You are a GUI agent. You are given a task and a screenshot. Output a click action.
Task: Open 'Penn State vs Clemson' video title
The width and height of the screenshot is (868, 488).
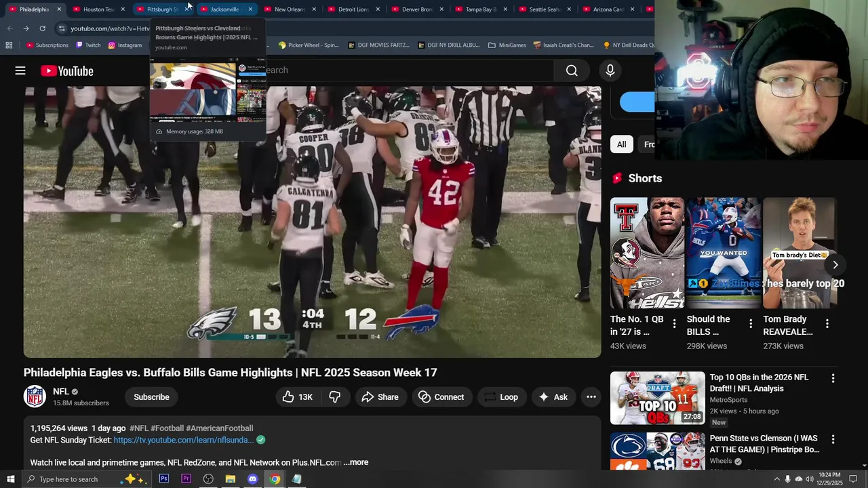(x=764, y=444)
